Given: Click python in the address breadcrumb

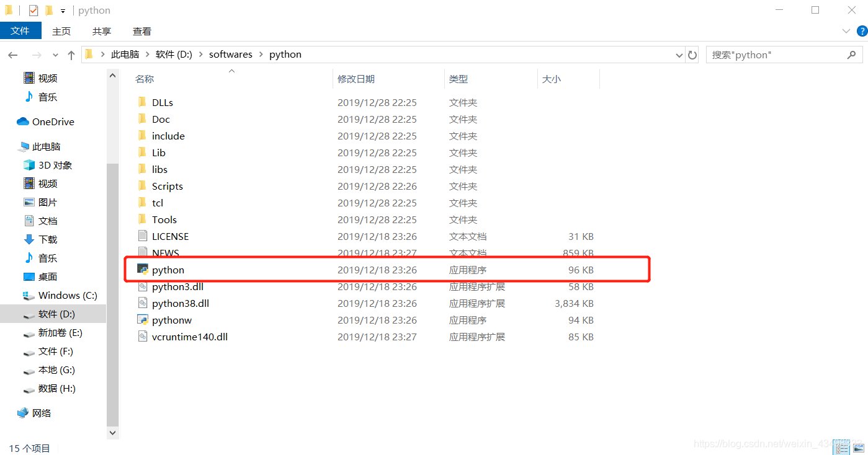Looking at the screenshot, I should (285, 55).
